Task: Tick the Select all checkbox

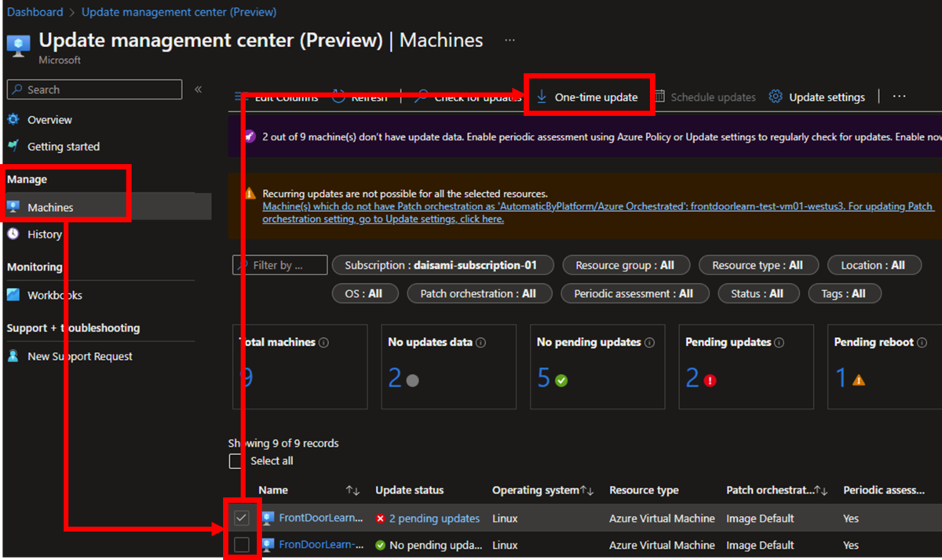Action: [235, 461]
